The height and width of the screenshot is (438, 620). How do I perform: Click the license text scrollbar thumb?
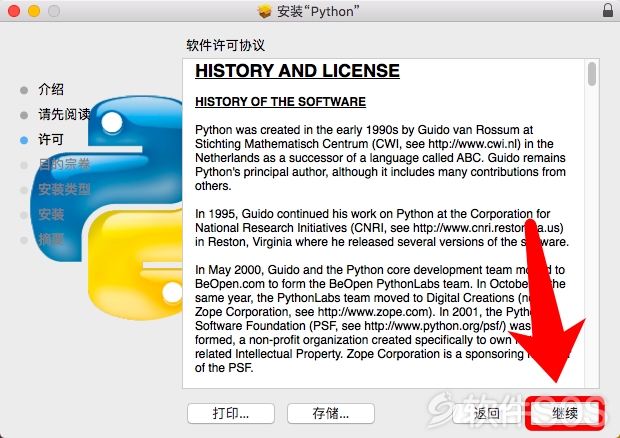(x=592, y=74)
